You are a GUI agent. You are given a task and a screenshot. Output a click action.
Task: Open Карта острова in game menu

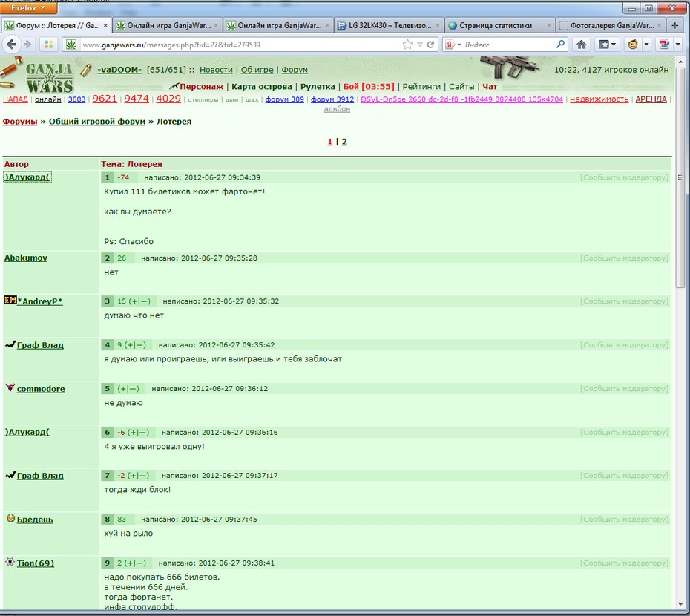click(262, 87)
